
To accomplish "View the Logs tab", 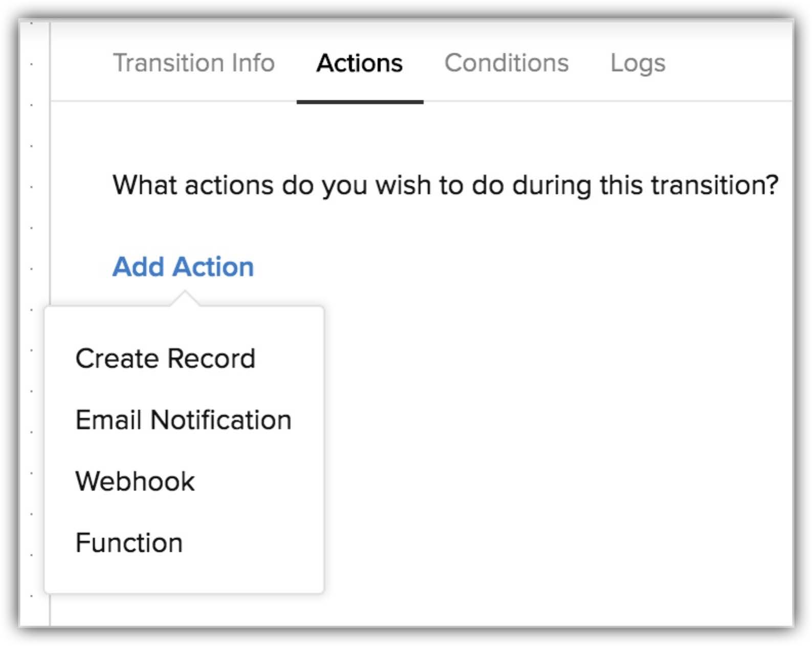I will pyautogui.click(x=638, y=63).
